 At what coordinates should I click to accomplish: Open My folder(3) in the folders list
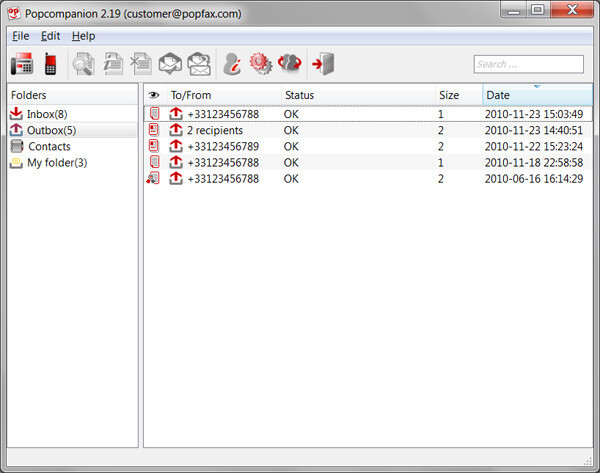pyautogui.click(x=56, y=162)
